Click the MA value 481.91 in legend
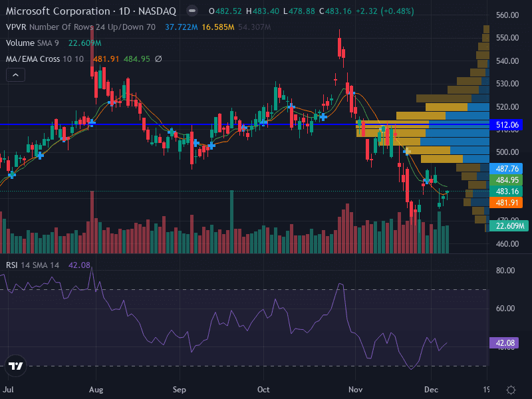532x399 pixels. (x=106, y=59)
